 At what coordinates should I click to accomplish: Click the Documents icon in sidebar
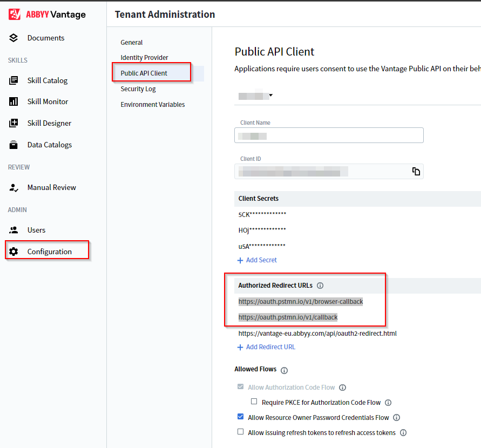pyautogui.click(x=14, y=38)
